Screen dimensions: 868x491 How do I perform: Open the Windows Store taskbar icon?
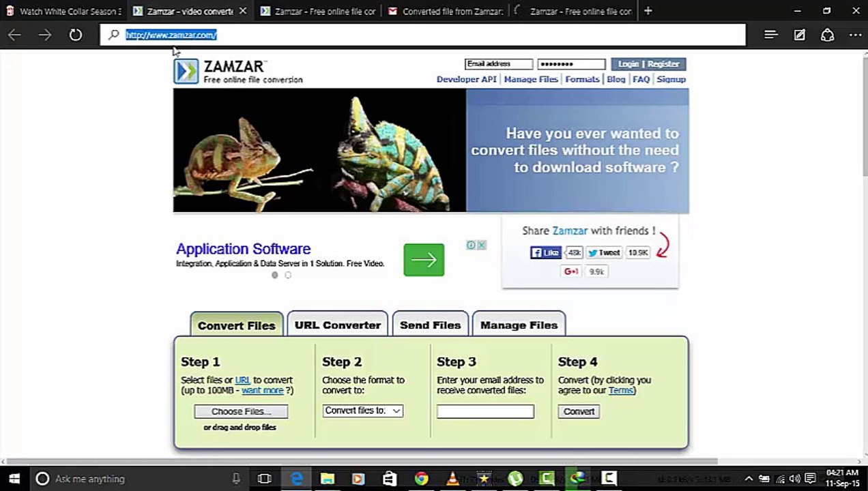[x=389, y=479]
